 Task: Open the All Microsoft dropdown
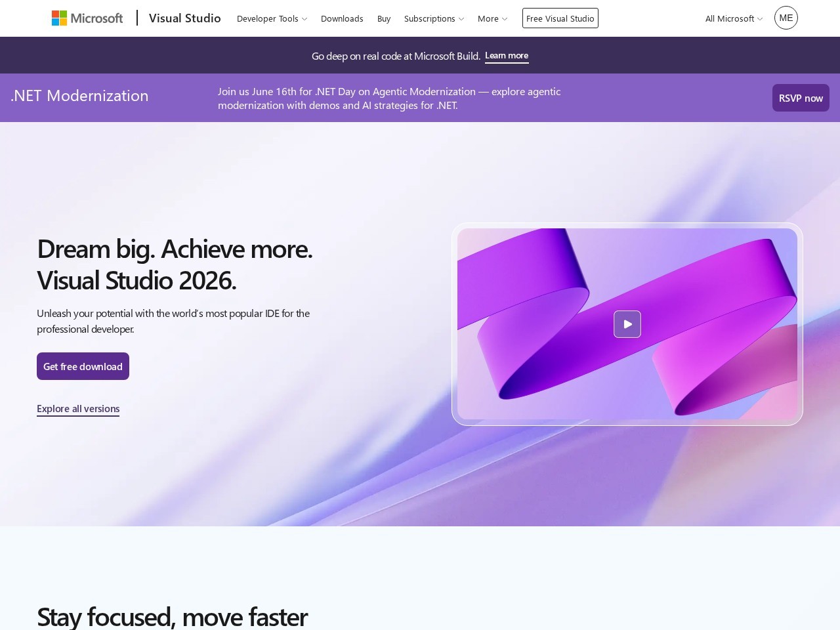(x=734, y=18)
